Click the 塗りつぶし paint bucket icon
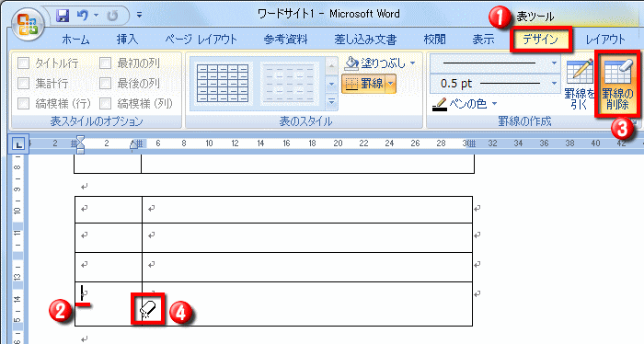Screen dimensions: 644x344 (351, 63)
